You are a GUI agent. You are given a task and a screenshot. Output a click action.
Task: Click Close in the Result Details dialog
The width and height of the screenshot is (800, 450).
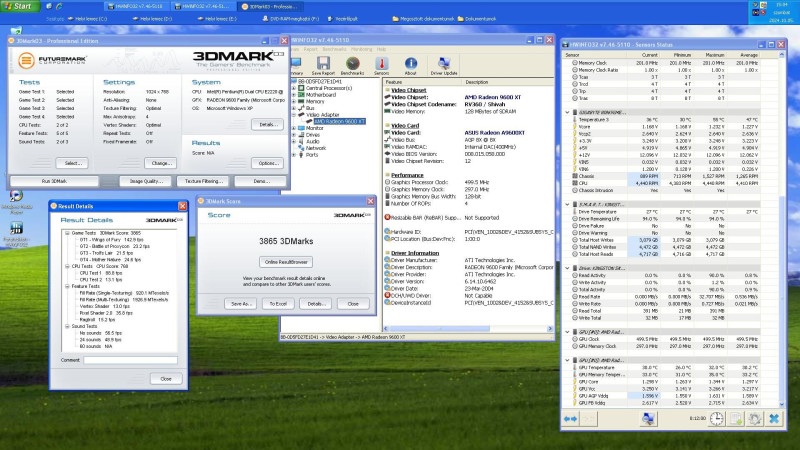coord(166,379)
